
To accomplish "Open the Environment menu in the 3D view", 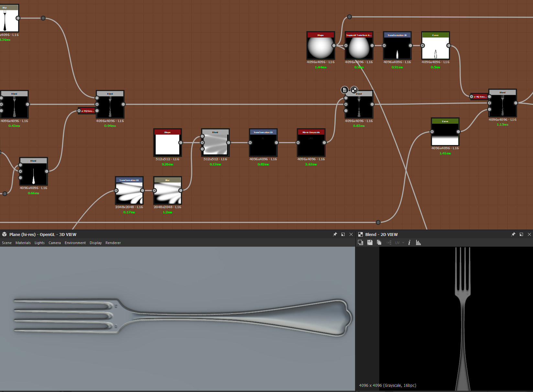I will coord(75,242).
